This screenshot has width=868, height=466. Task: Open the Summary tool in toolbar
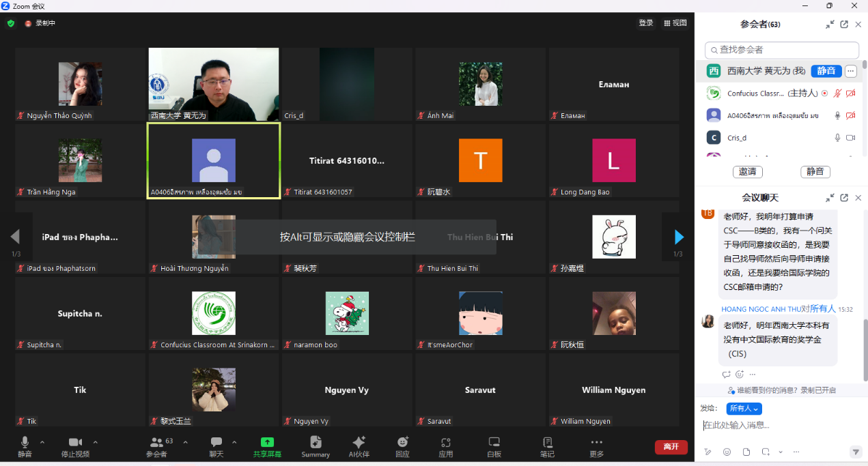point(316,443)
